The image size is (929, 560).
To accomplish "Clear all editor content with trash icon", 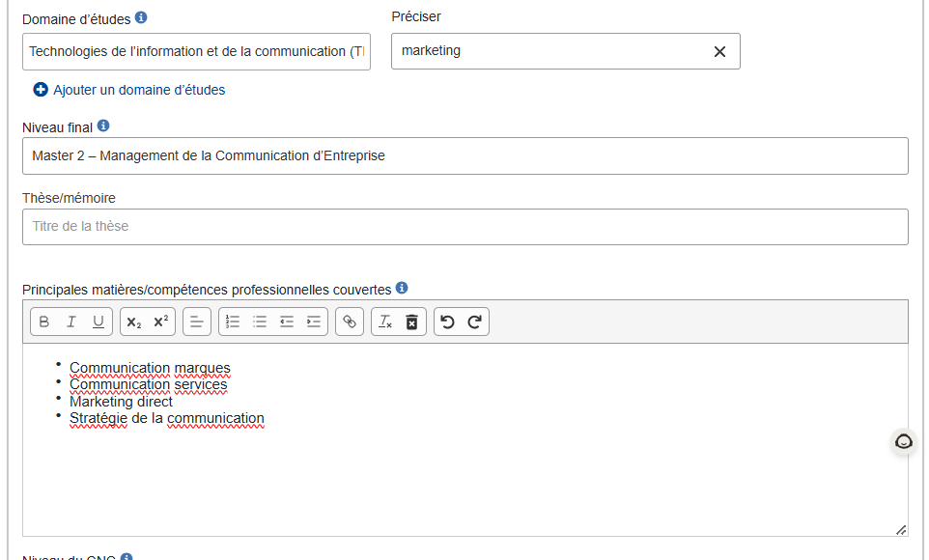I will point(411,322).
